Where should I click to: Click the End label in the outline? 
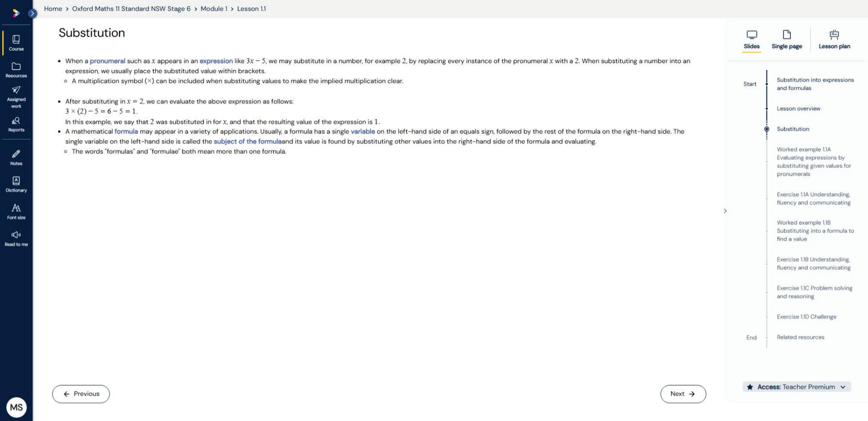tap(751, 338)
